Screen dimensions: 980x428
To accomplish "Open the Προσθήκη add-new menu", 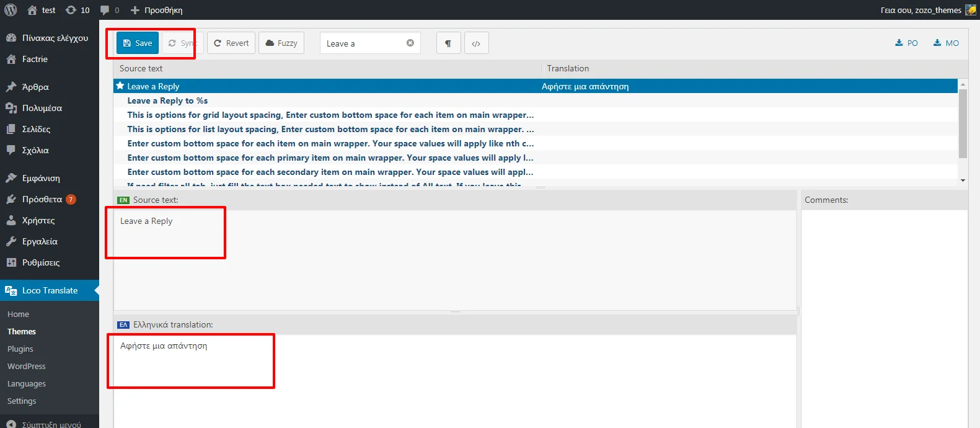I will tap(157, 10).
